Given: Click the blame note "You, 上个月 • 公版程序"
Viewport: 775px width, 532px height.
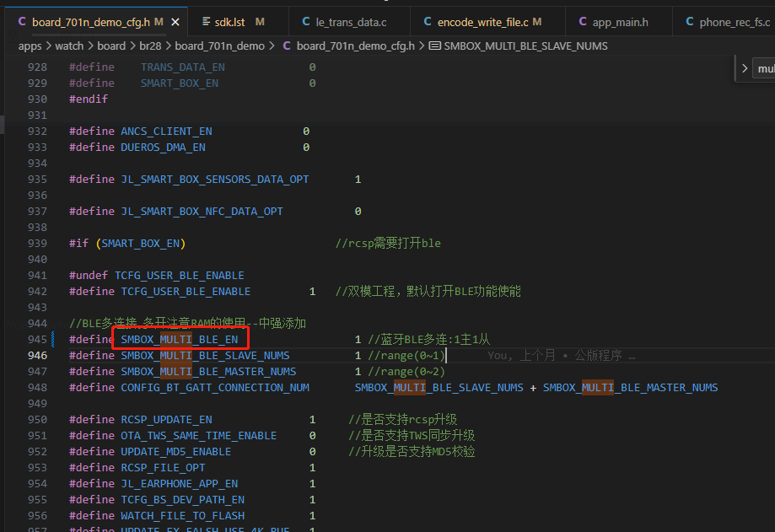Looking at the screenshot, I should (x=561, y=356).
